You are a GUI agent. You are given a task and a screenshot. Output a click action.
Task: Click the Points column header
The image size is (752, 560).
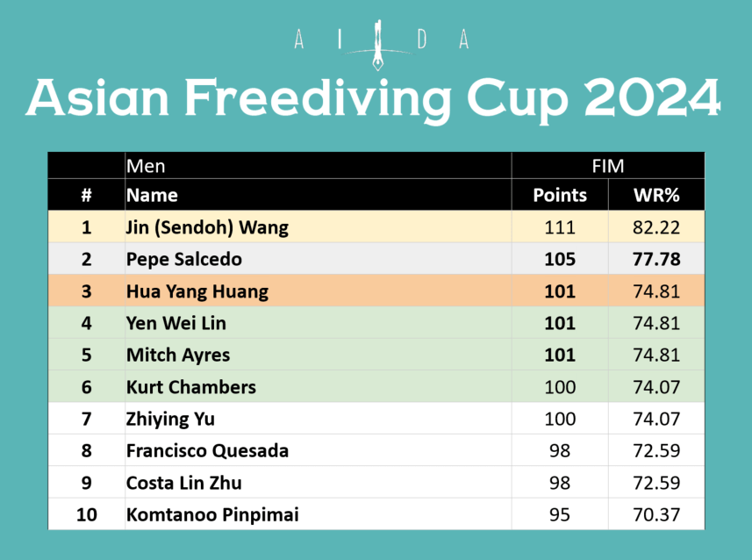click(x=560, y=195)
